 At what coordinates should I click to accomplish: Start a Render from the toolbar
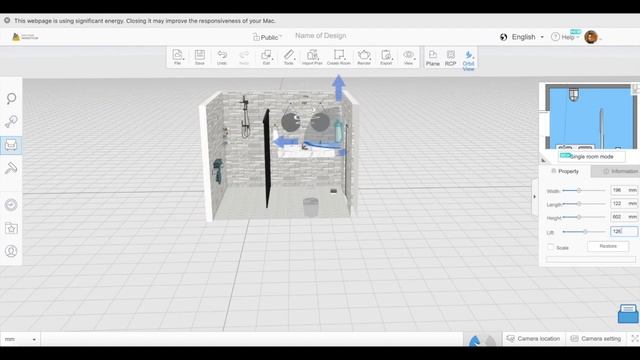pyautogui.click(x=364, y=57)
